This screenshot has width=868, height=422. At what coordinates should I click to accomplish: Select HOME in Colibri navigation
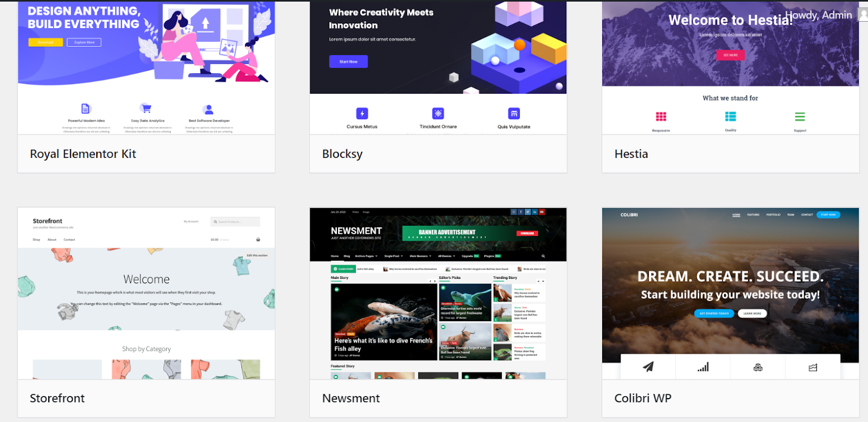point(736,215)
